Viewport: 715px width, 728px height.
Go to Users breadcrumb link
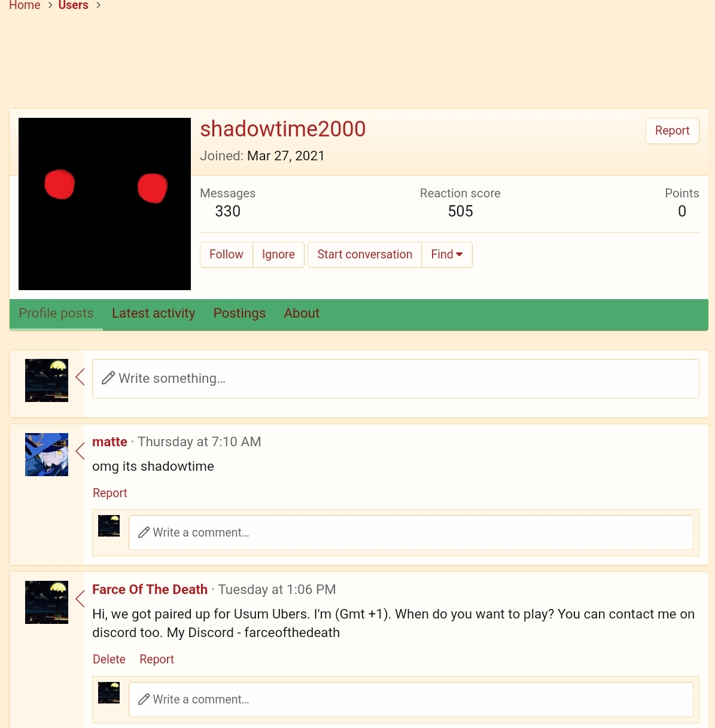[73, 5]
